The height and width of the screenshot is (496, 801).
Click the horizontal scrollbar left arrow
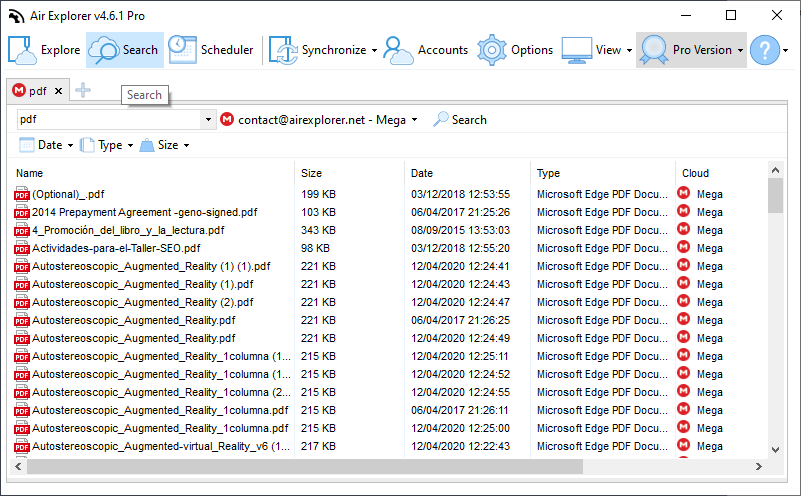point(18,466)
